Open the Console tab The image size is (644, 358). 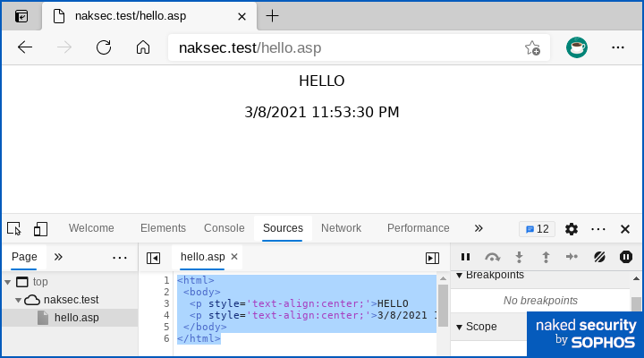tap(224, 228)
